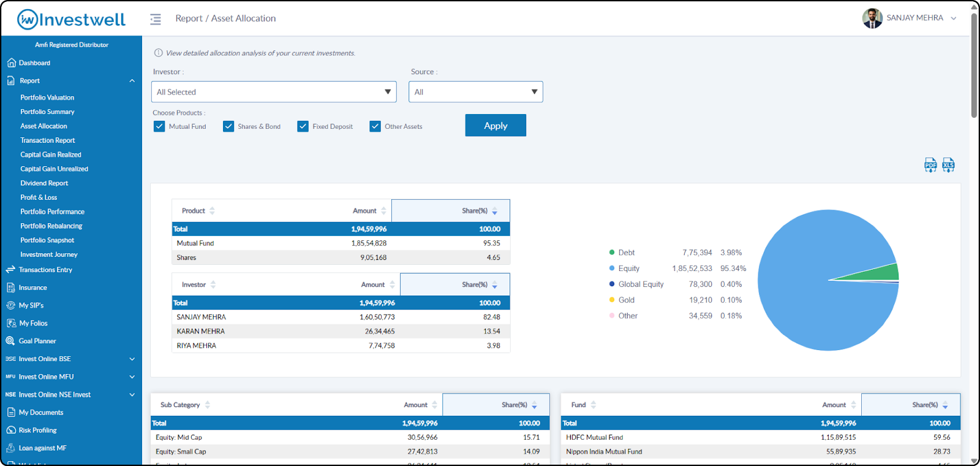Open the Investor All Selected dropdown
The width and height of the screenshot is (980, 466).
[274, 92]
